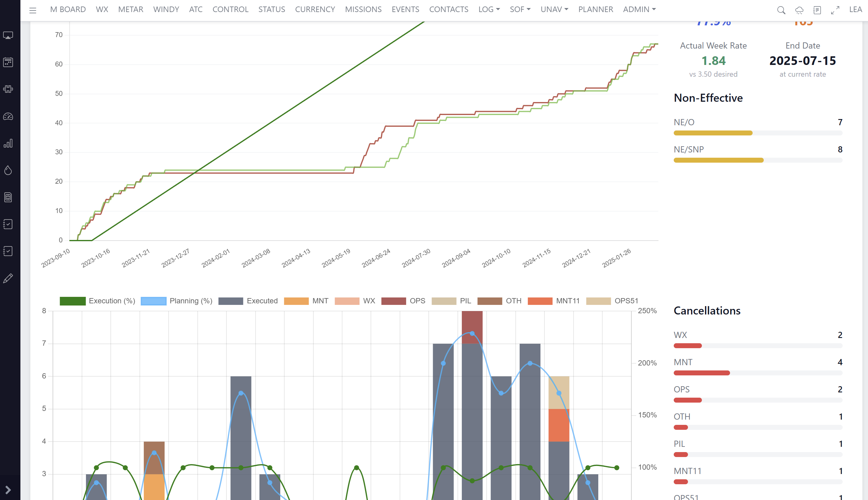This screenshot has height=500, width=868.
Task: Open the puzzle piece sidebar icon
Action: tap(8, 89)
